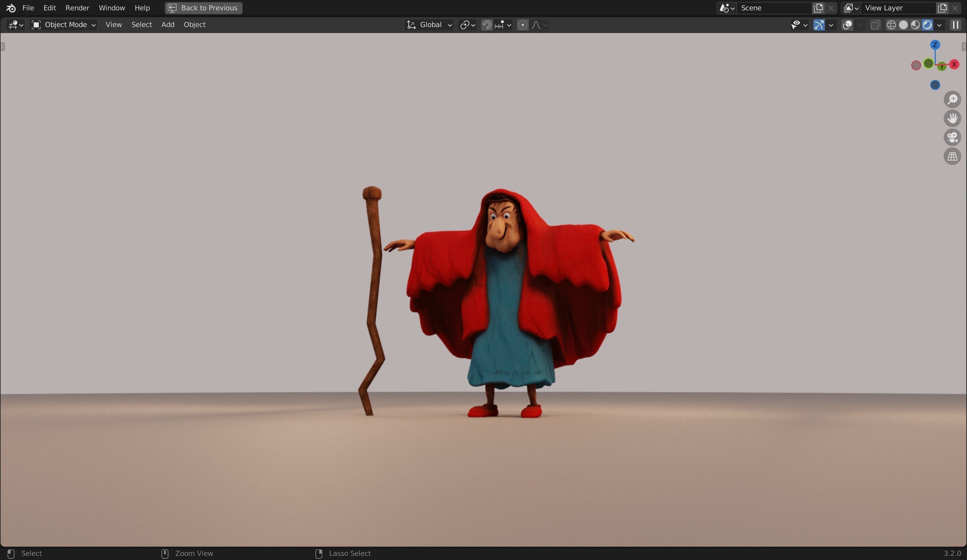
Task: Toggle the snap magnet
Action: [x=487, y=25]
